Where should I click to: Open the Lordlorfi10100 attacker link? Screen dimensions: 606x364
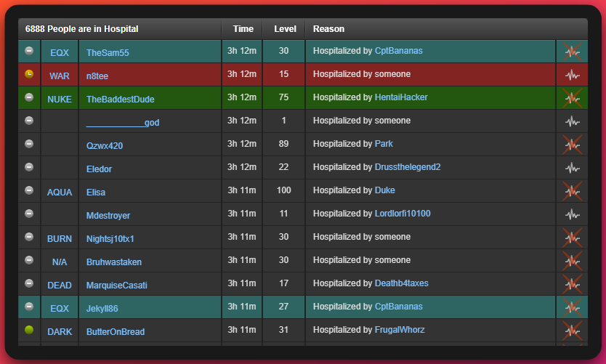pos(403,214)
